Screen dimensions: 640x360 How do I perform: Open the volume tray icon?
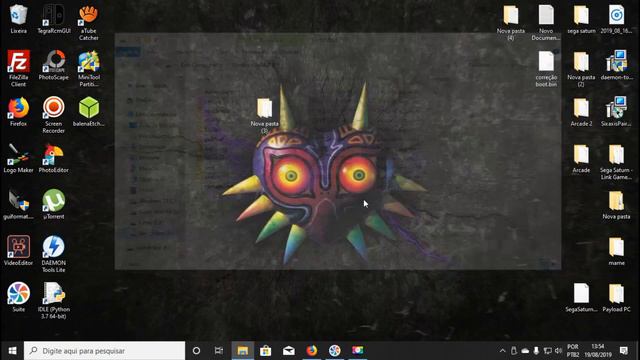pyautogui.click(x=559, y=351)
